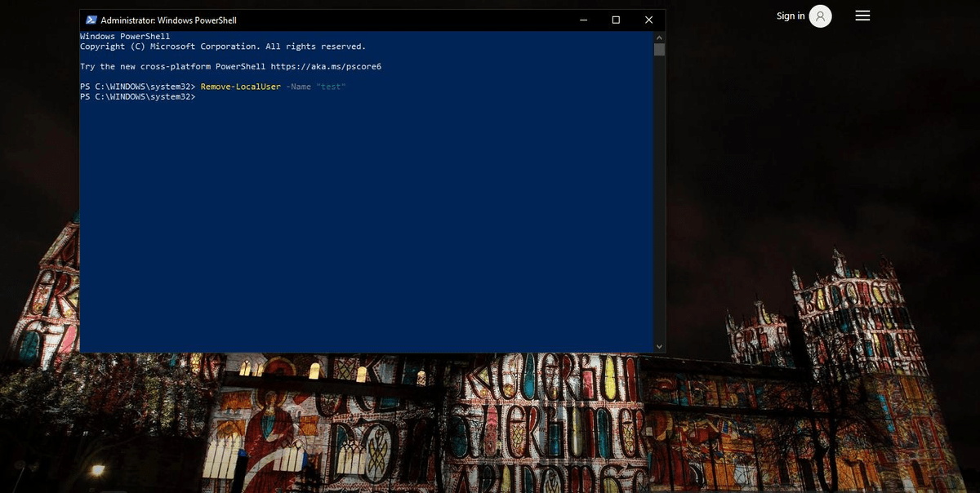
Task: Click inside the empty console area
Action: coord(367,220)
